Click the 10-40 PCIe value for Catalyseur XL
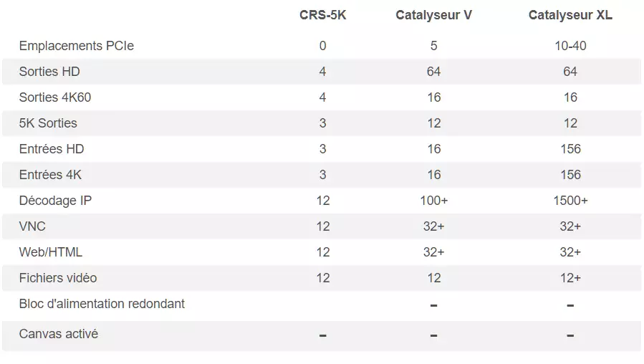The height and width of the screenshot is (364, 644). point(570,46)
